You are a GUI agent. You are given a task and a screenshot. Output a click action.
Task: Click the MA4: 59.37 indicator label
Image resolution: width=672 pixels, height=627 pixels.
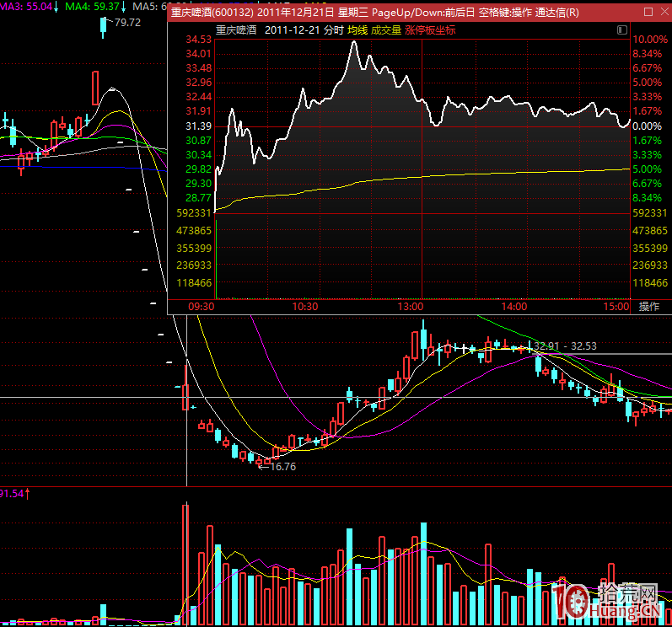[x=92, y=7]
